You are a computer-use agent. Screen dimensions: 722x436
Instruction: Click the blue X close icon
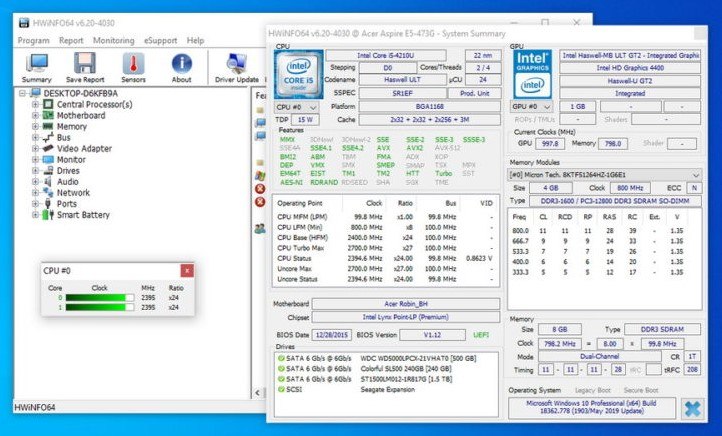691,408
